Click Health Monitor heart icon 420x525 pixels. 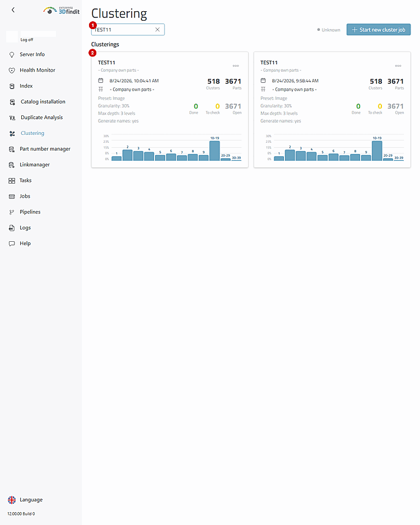[12, 71]
